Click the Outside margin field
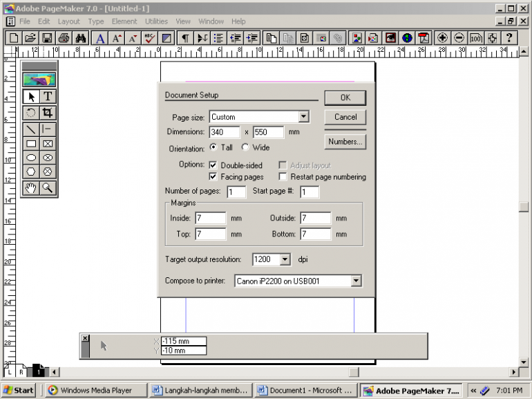532x399 pixels. point(316,218)
